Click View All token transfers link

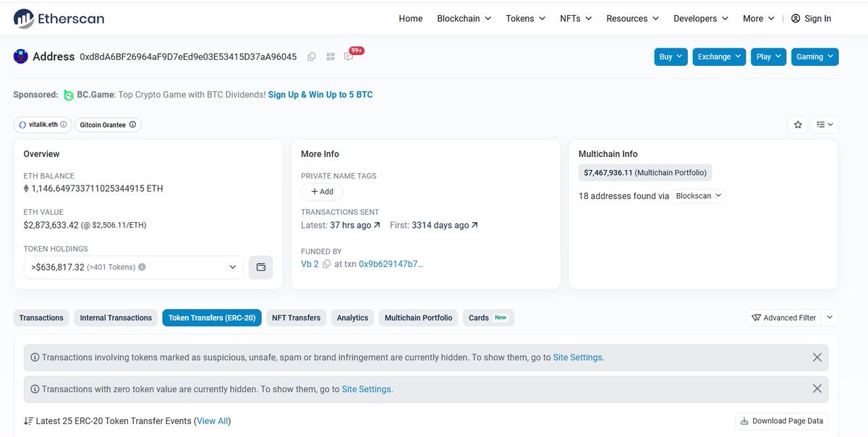click(213, 421)
